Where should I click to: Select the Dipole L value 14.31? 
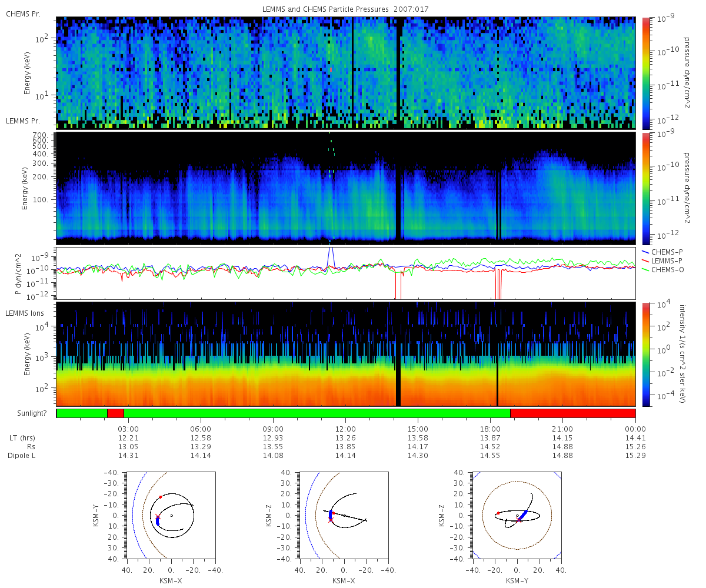coord(129,455)
